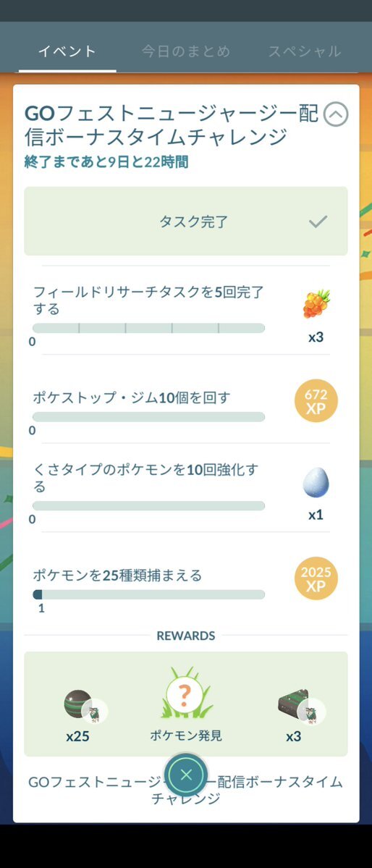Select the イベント tab

[x=67, y=51]
